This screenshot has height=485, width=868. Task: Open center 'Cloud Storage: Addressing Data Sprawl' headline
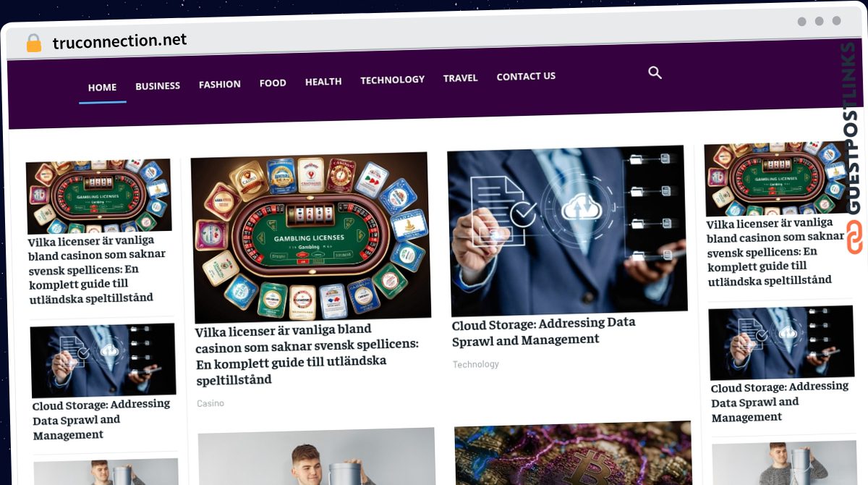click(544, 331)
